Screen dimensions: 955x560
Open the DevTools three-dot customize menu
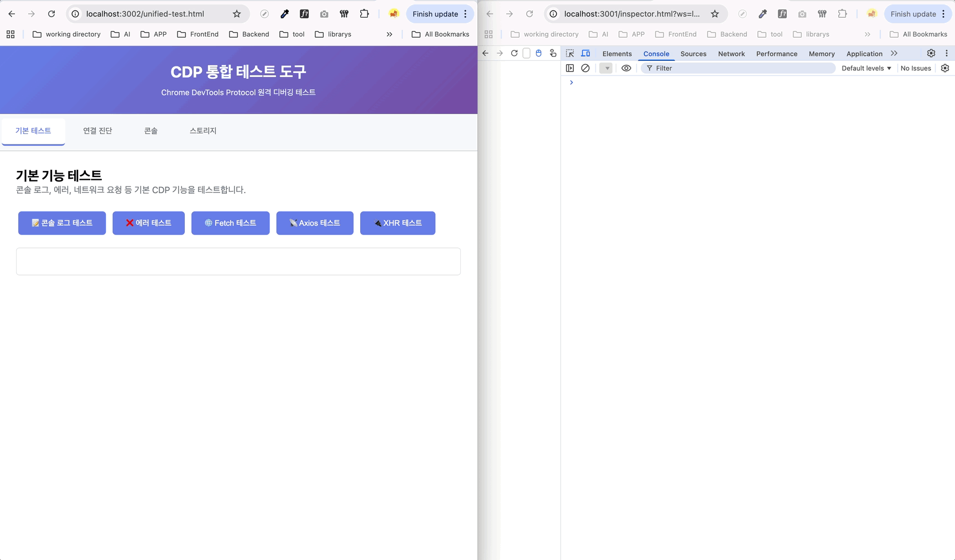coord(947,54)
